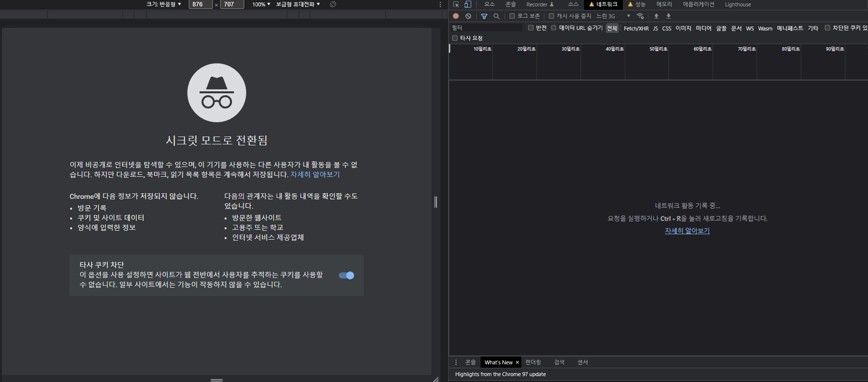868x382 pixels.
Task: Open the 느린 3G throttling dropdown
Action: point(613,16)
